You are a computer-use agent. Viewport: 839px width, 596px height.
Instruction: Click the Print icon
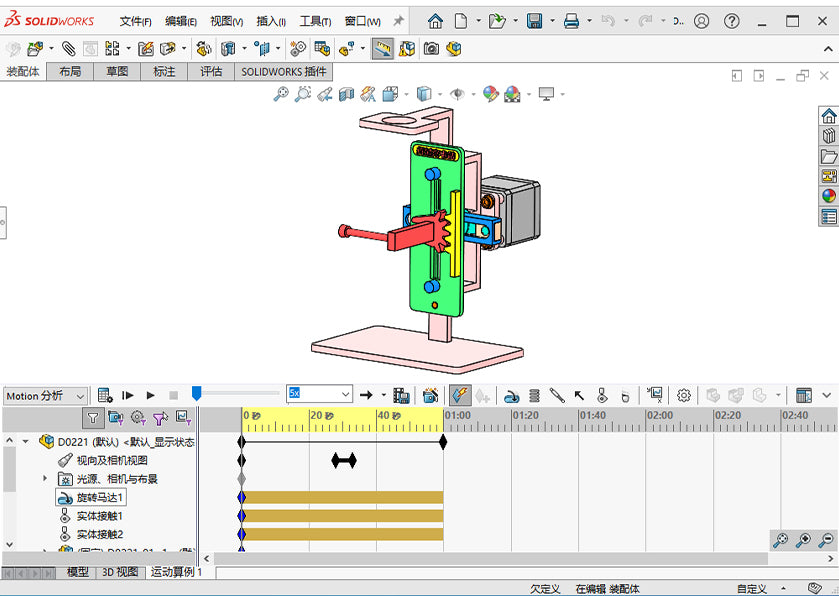click(571, 21)
